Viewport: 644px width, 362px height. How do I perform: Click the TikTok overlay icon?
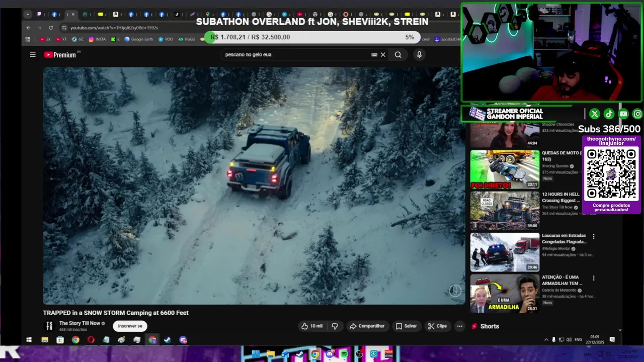click(x=609, y=114)
